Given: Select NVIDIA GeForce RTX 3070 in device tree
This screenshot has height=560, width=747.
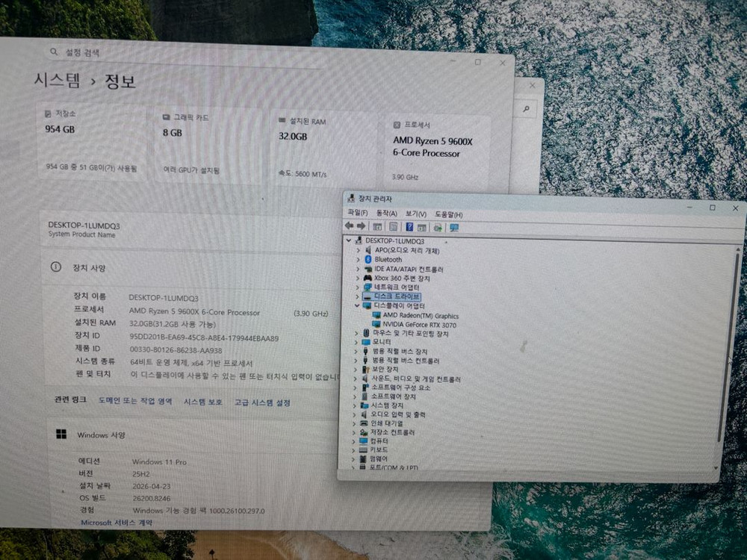Looking at the screenshot, I should (418, 325).
